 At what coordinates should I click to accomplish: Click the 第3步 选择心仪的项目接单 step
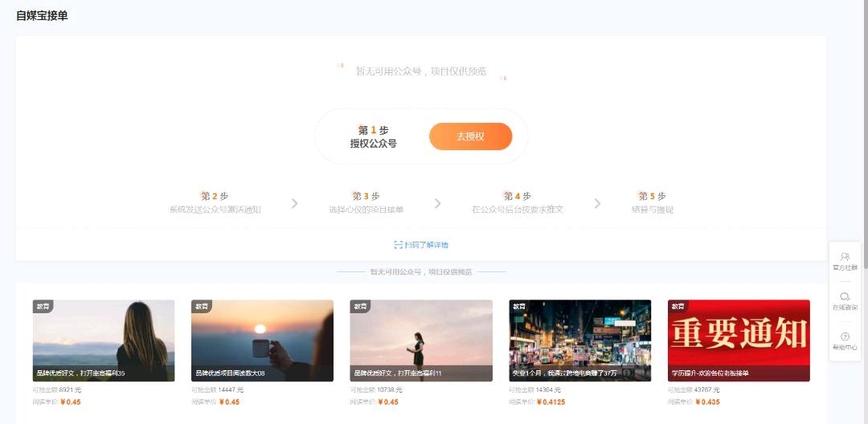(366, 202)
